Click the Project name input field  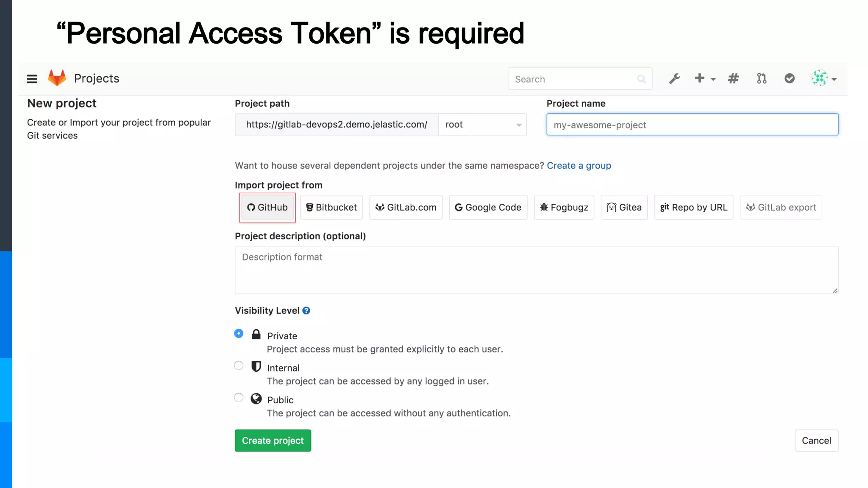click(692, 125)
